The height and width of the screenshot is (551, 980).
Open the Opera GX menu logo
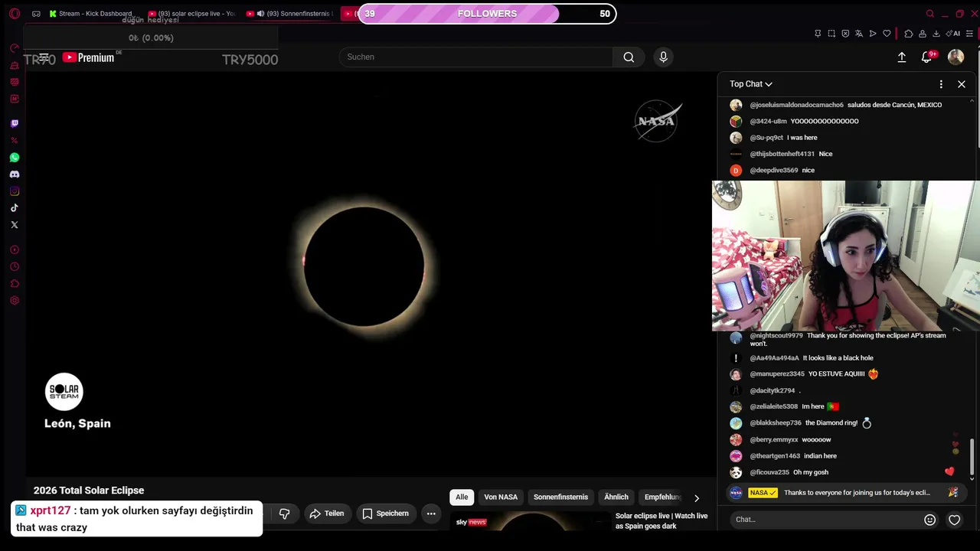tap(15, 14)
